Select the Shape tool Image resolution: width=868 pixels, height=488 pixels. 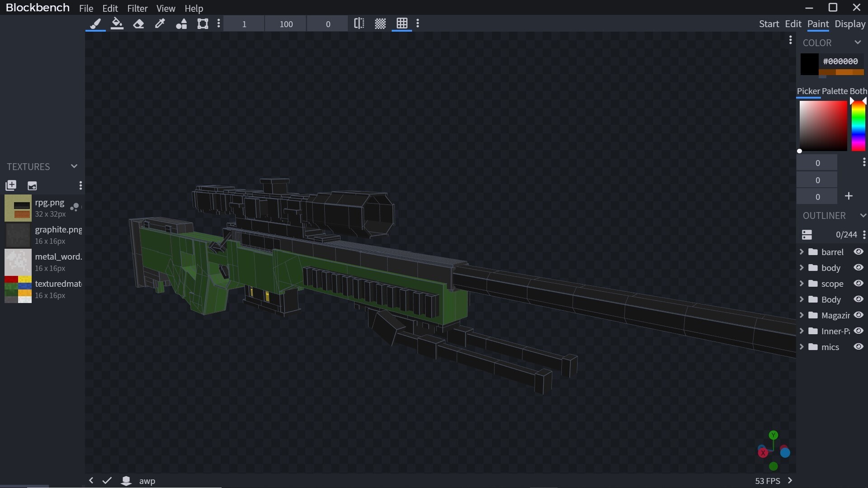coord(181,24)
